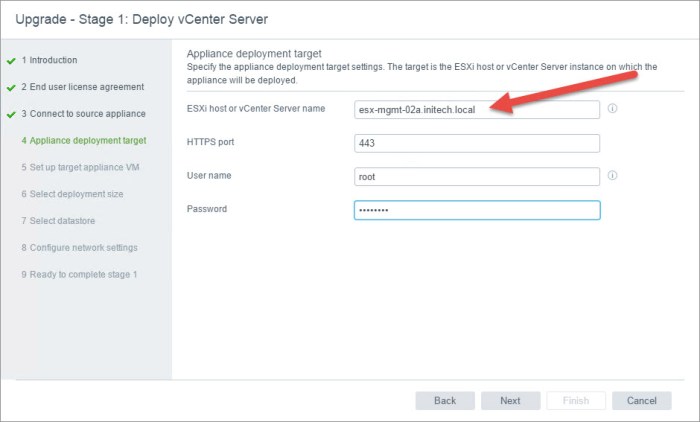Image resolution: width=700 pixels, height=422 pixels.
Task: Go back with the Back button
Action: click(x=445, y=401)
